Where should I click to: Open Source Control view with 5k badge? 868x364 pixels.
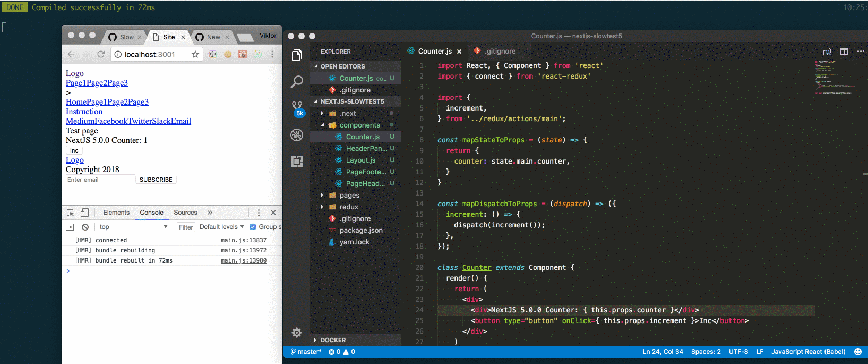pos(297,108)
